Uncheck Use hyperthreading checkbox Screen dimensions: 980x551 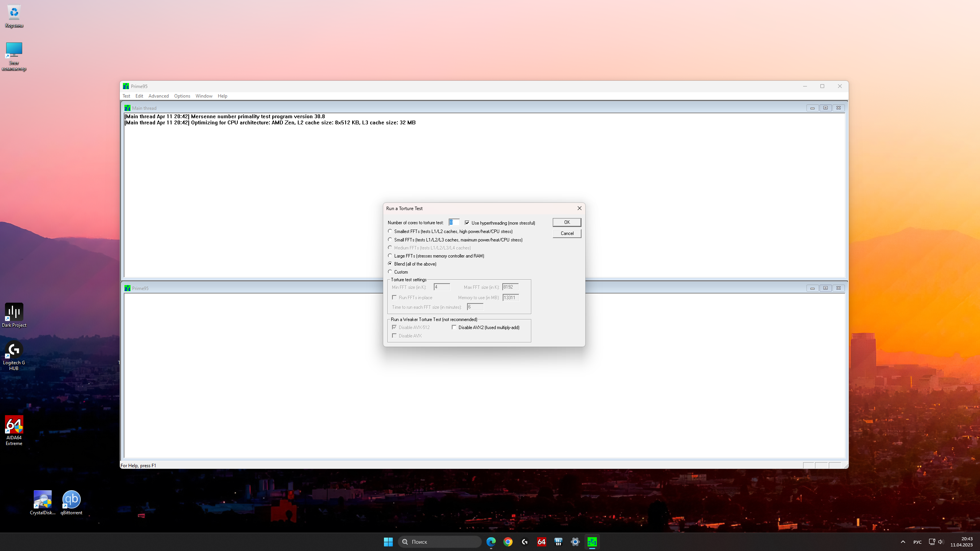[x=467, y=223]
